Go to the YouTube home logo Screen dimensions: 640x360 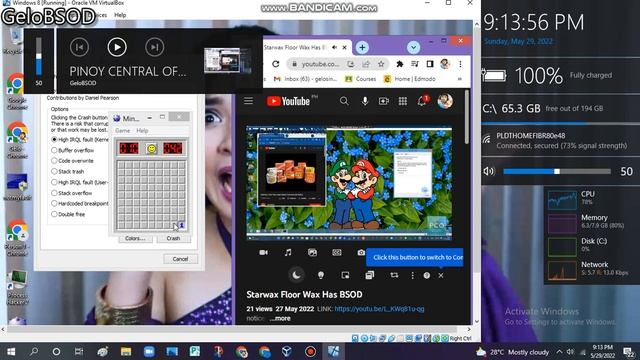(x=288, y=101)
